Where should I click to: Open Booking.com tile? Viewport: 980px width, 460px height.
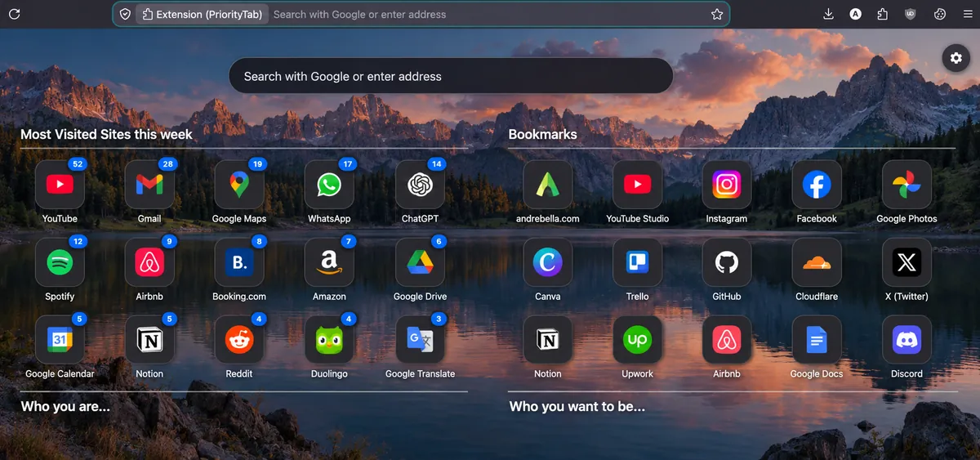pyautogui.click(x=239, y=262)
